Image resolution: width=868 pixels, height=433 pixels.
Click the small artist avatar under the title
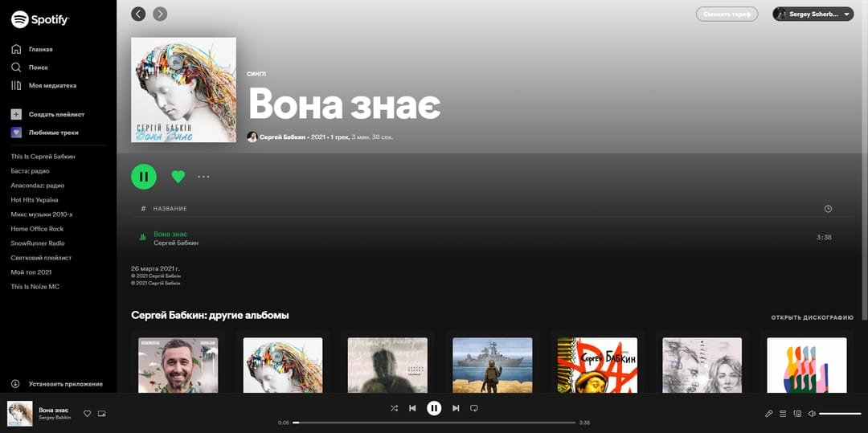coord(252,137)
